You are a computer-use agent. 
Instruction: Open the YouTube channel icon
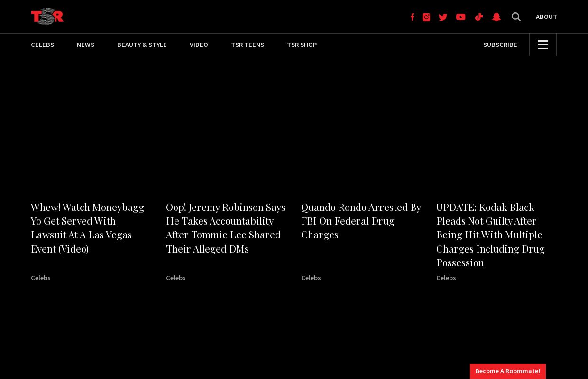pyautogui.click(x=460, y=17)
